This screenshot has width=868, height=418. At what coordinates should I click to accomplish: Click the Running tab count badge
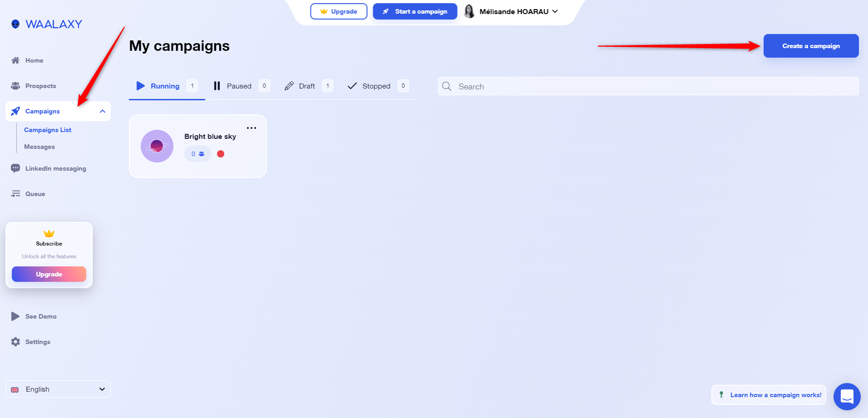tap(192, 86)
